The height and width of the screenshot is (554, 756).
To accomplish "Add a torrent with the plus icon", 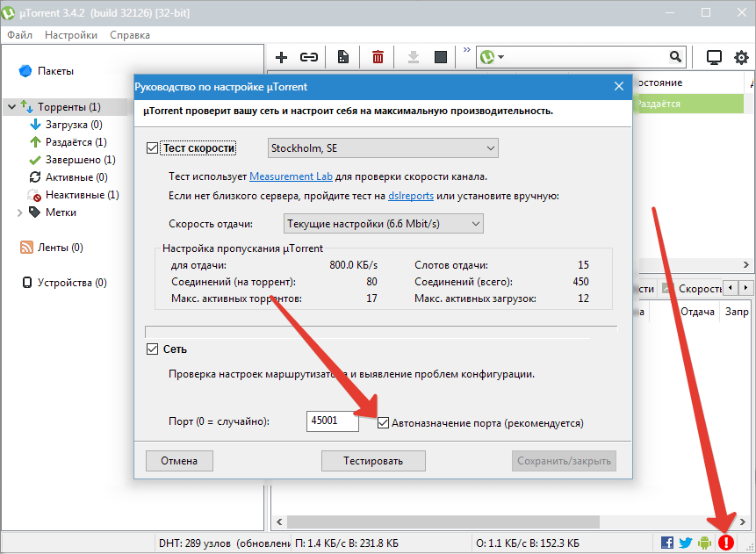I will coord(281,57).
